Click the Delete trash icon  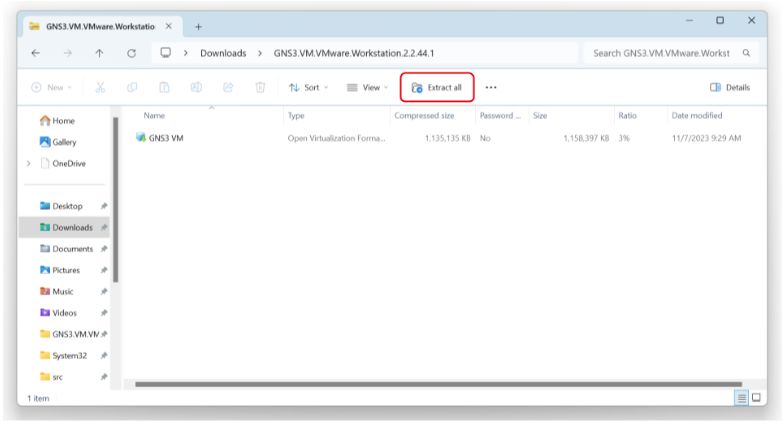click(x=260, y=87)
